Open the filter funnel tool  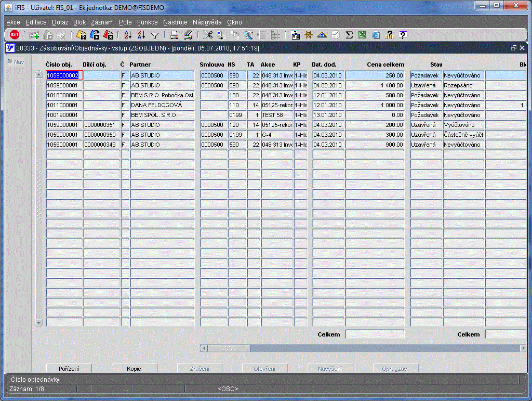[x=155, y=35]
